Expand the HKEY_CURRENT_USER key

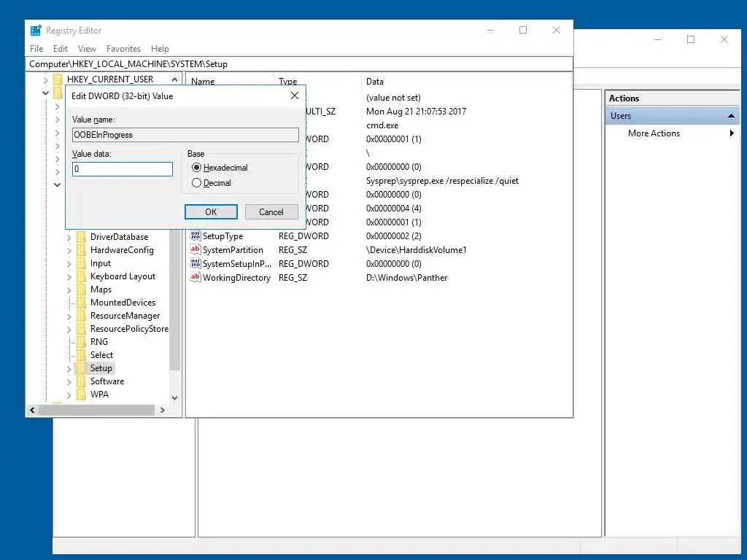(46, 79)
